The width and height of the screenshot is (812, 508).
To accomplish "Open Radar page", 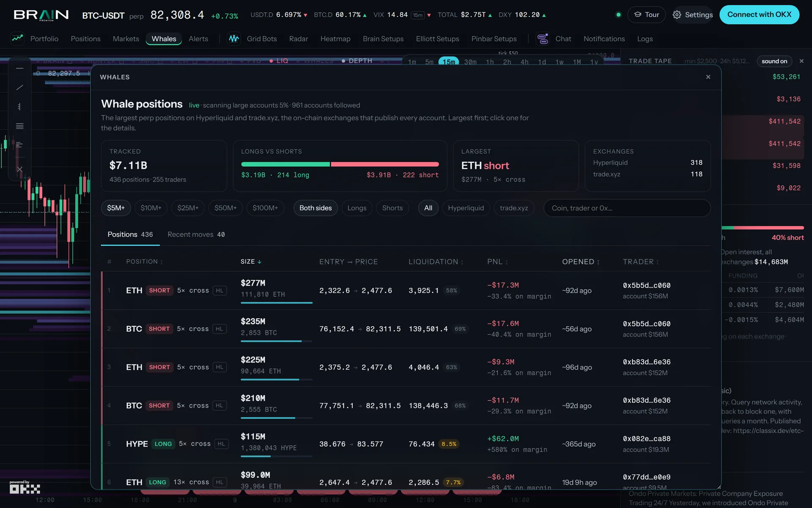I will coord(299,39).
